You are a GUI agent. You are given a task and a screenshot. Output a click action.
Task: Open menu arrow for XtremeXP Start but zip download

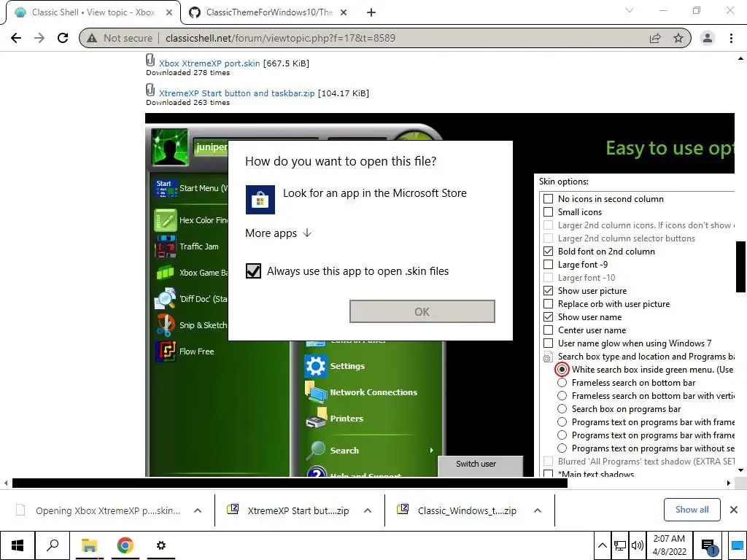pos(368,510)
